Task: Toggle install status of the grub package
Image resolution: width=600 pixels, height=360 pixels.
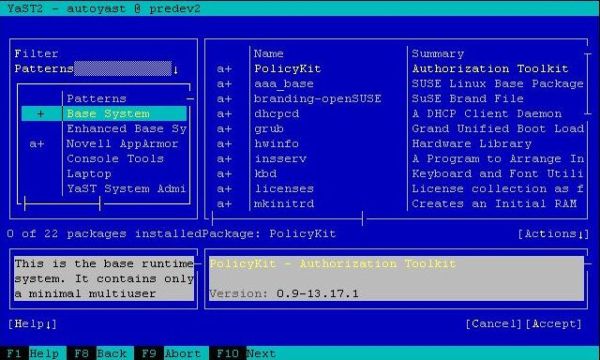Action: tap(224, 129)
